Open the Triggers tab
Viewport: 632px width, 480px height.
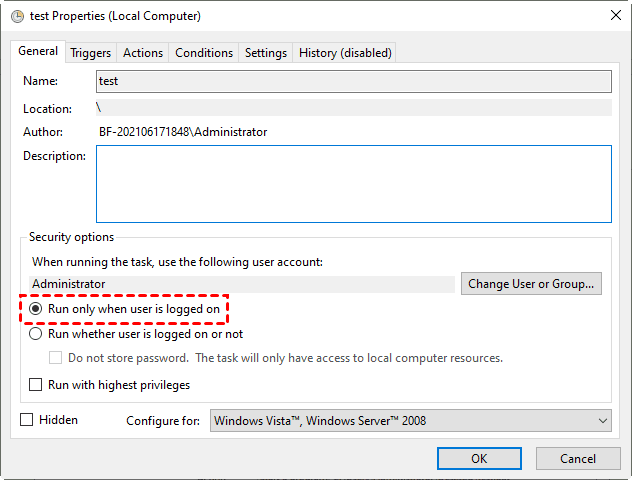(91, 53)
